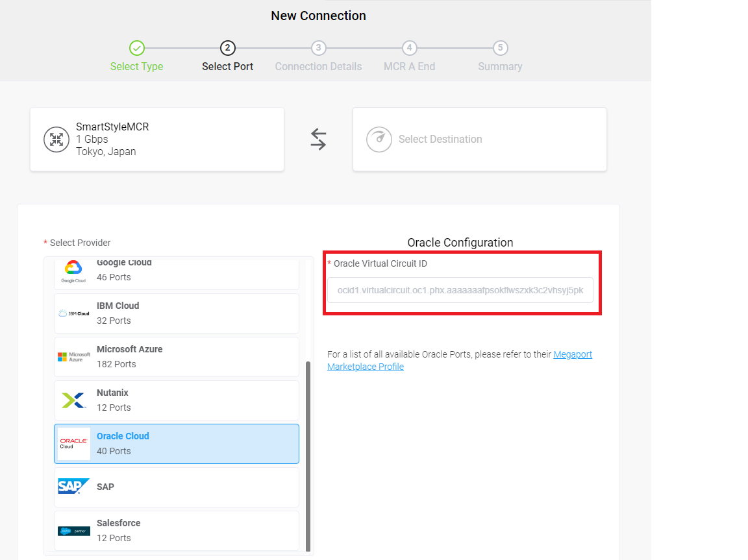Click the '182 Ports' text
Image resolution: width=748 pixels, height=560 pixels.
(x=116, y=364)
